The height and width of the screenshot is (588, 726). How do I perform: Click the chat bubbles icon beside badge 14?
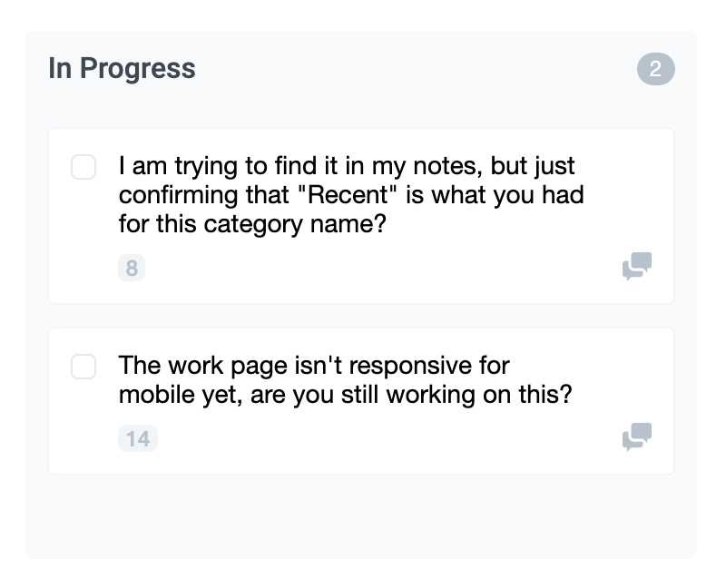(637, 436)
